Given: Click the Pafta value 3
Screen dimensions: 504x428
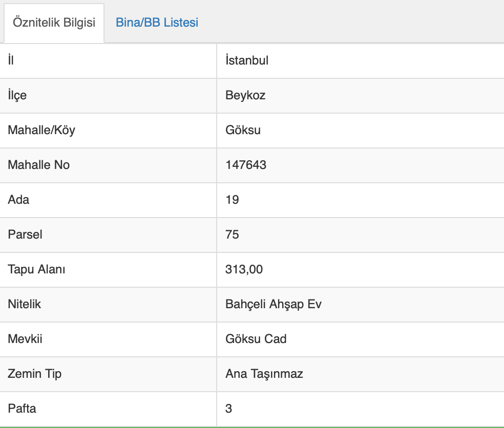Looking at the screenshot, I should pos(228,409).
